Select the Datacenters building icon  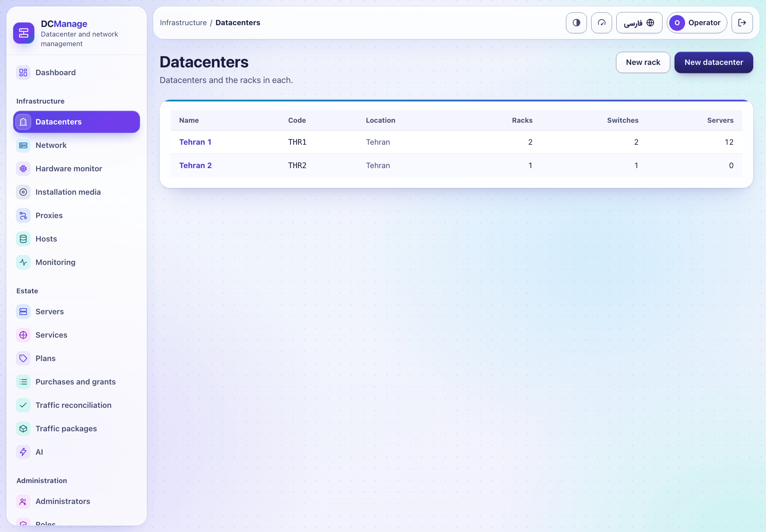tap(23, 122)
